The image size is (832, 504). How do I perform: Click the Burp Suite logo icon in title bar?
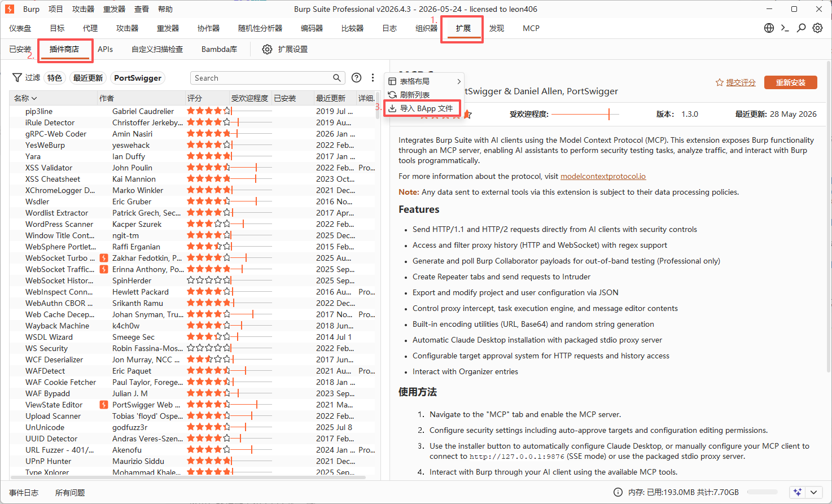tap(9, 9)
